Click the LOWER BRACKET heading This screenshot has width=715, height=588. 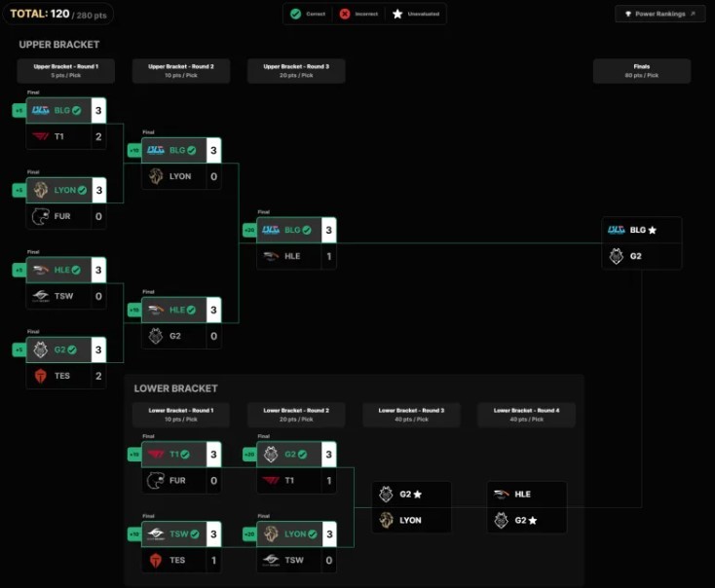pos(175,388)
